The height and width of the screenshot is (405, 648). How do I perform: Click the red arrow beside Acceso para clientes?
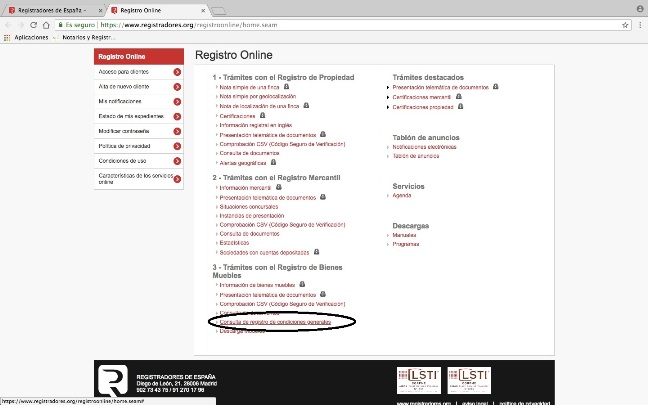[x=177, y=72]
